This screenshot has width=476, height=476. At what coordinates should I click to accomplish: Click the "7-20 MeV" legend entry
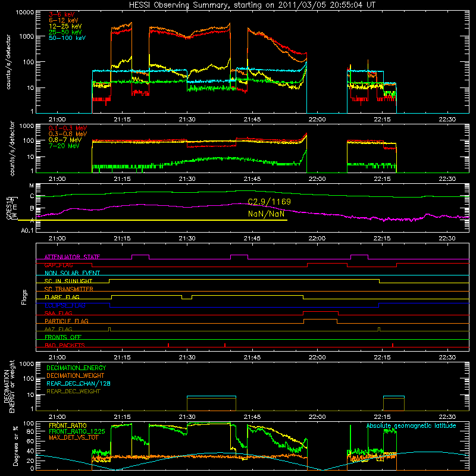click(64, 146)
